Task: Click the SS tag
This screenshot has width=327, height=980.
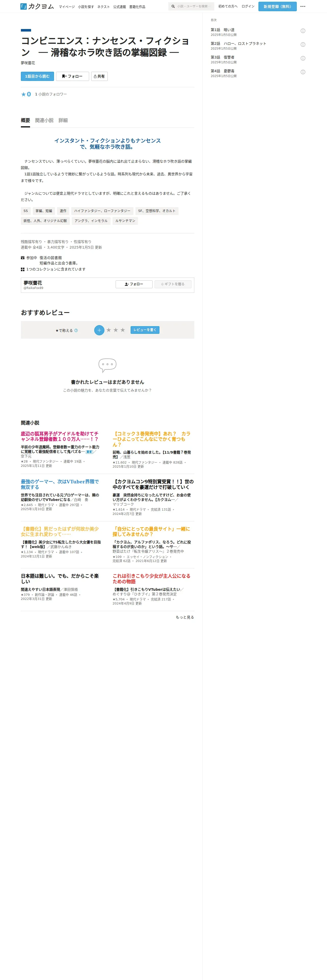Action: [x=25, y=211]
